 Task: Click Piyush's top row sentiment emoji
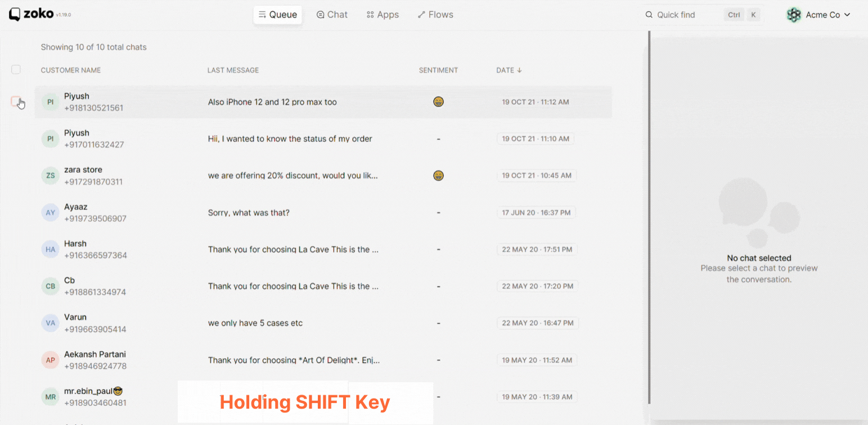point(438,102)
